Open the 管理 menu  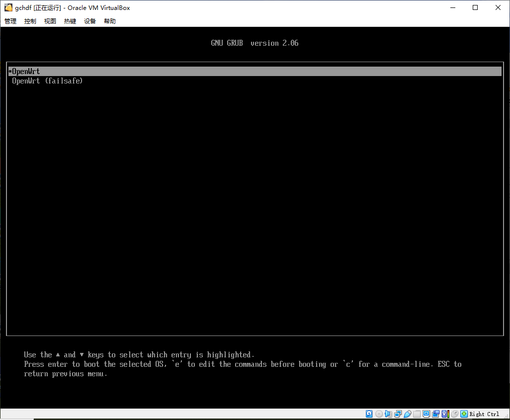[x=10, y=21]
